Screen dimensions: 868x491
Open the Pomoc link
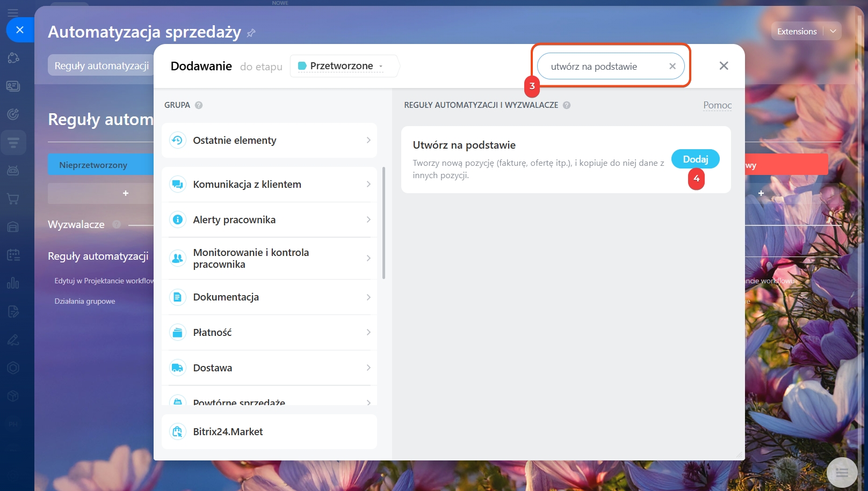[718, 105]
